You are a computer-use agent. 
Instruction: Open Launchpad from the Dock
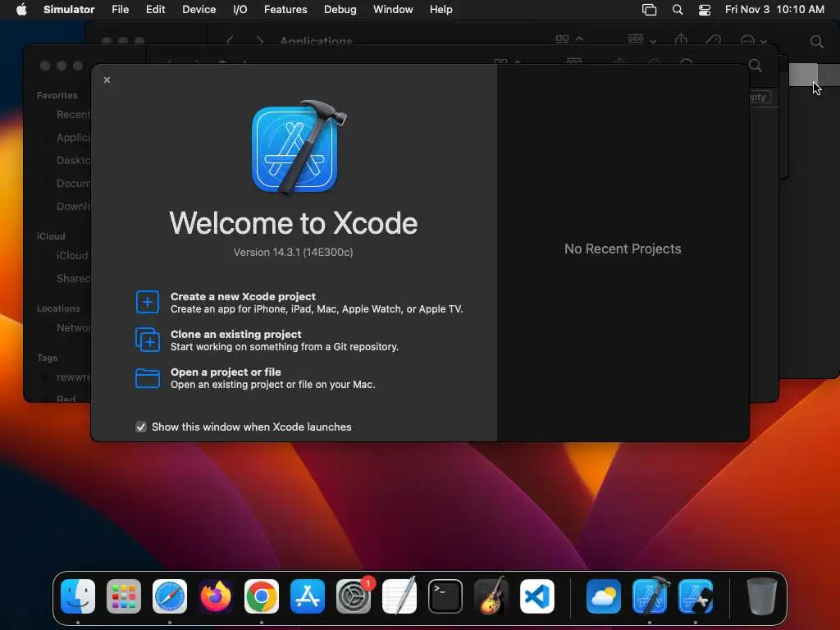[124, 596]
